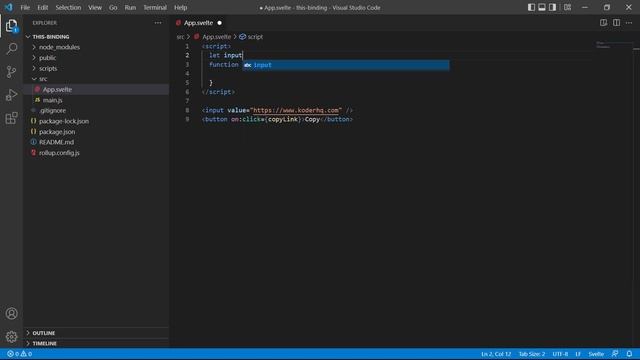The image size is (640, 360).
Task: Open the Run menu
Action: point(130,7)
